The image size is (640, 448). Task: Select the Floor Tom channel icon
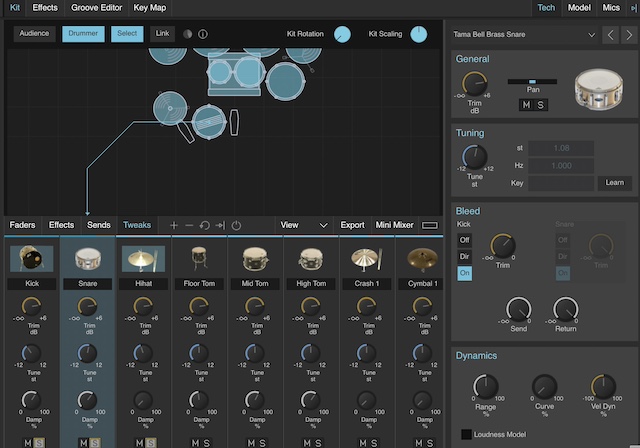[198, 260]
